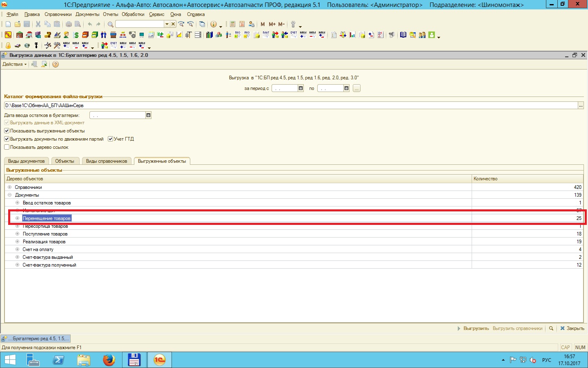Click the period selection ellipsis button after the dates
Image resolution: width=588 pixels, height=368 pixels.
[356, 88]
